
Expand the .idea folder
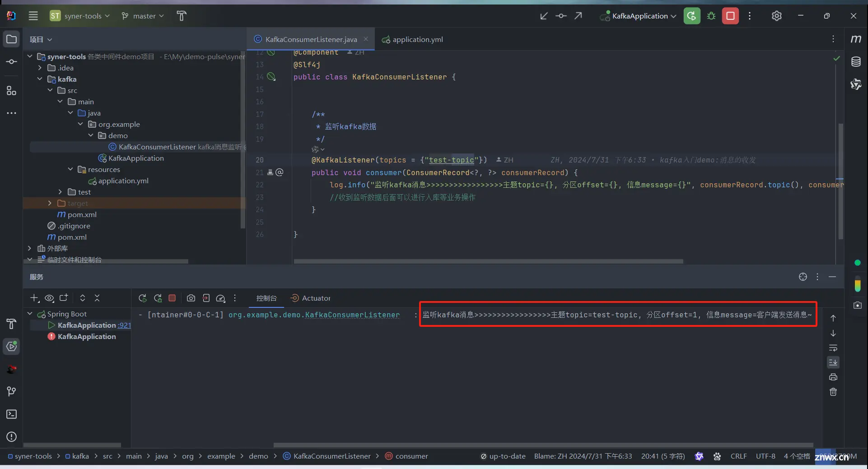pyautogui.click(x=40, y=68)
